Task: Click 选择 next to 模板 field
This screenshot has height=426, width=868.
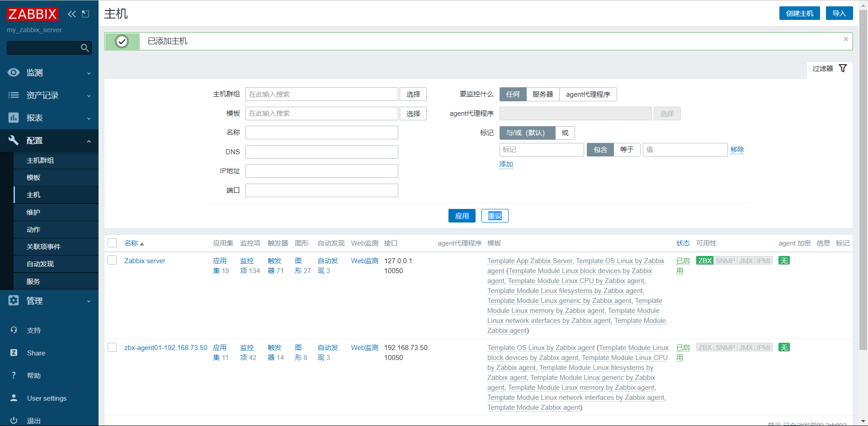Action: [413, 114]
